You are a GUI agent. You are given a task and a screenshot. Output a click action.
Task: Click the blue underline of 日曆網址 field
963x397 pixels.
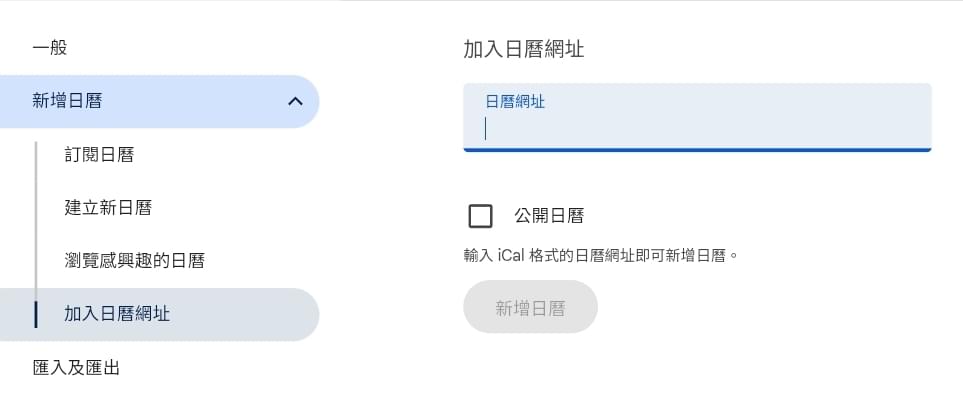coord(697,149)
